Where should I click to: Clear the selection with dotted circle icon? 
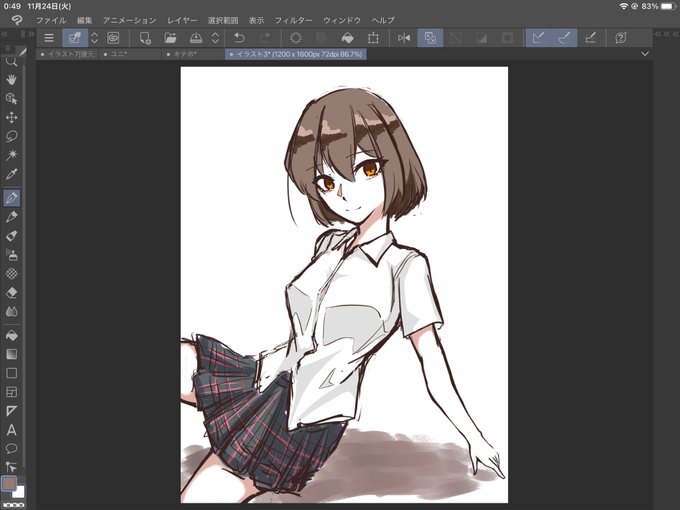click(296, 38)
